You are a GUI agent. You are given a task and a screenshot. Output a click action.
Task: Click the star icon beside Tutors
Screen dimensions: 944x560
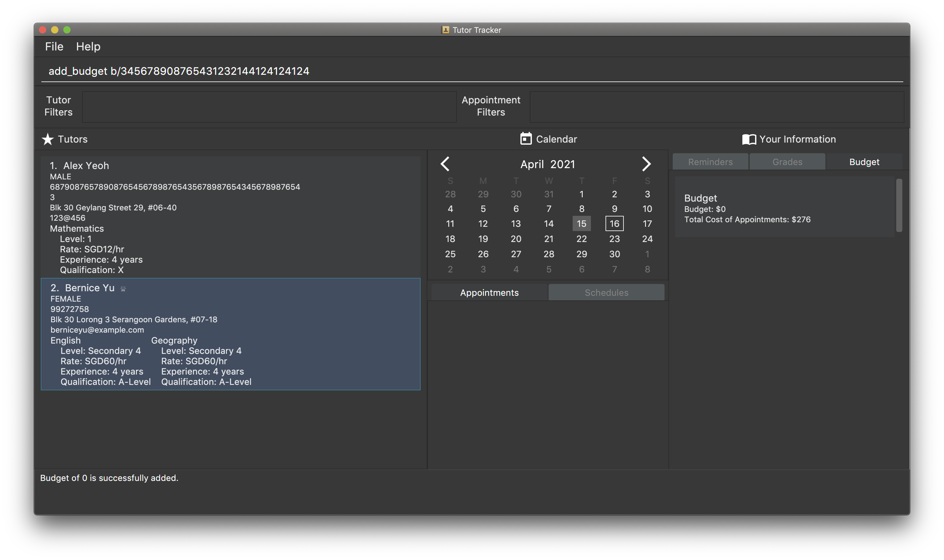tap(47, 139)
